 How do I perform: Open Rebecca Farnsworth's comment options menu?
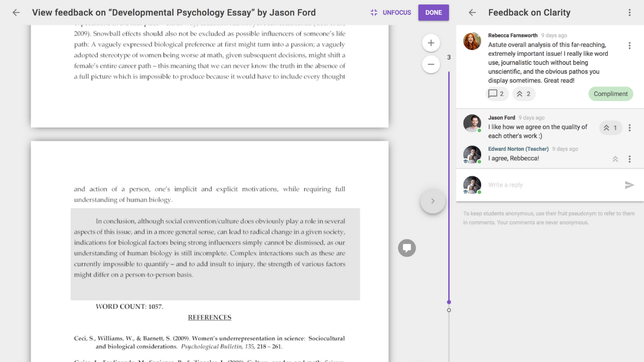click(629, 45)
